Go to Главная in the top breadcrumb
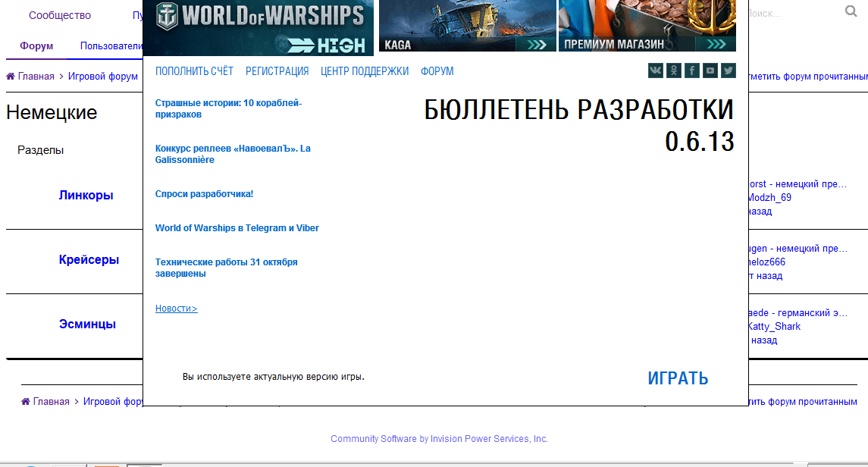The height and width of the screenshot is (467, 868). coord(36,77)
